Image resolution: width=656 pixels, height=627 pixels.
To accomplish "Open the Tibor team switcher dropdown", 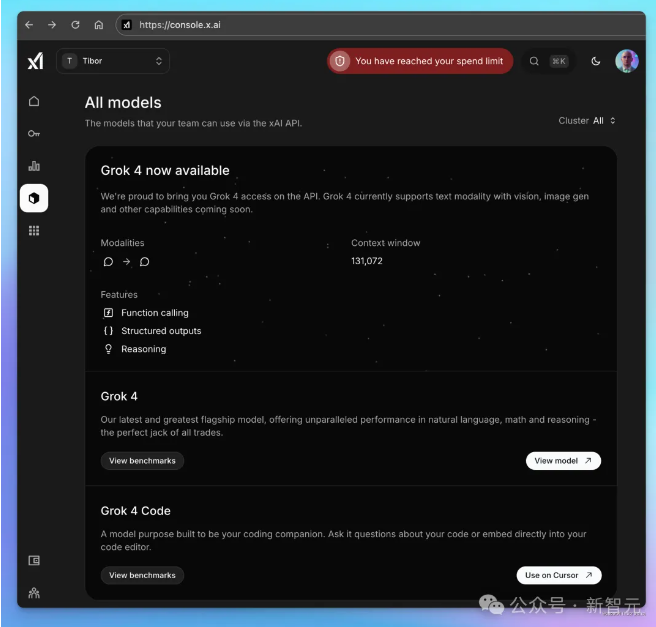I will click(x=113, y=61).
